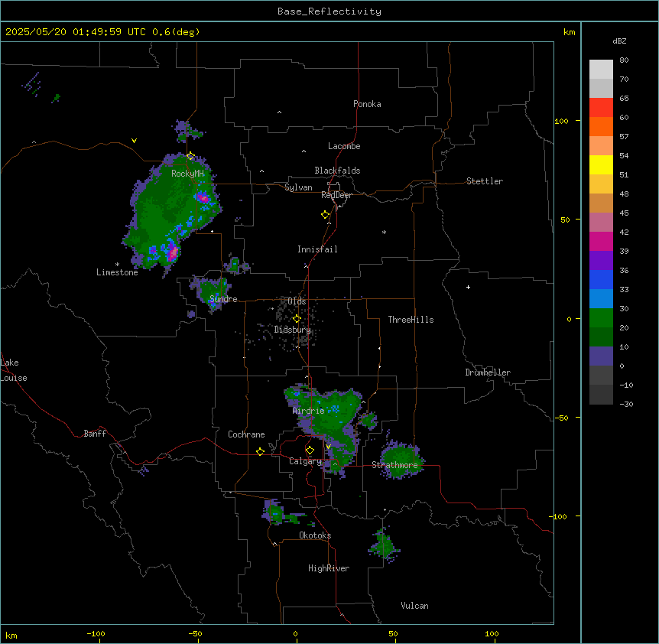The height and width of the screenshot is (644, 659).
Task: Pick the purple 36-39 dBZ legend swatch
Action: [601, 261]
